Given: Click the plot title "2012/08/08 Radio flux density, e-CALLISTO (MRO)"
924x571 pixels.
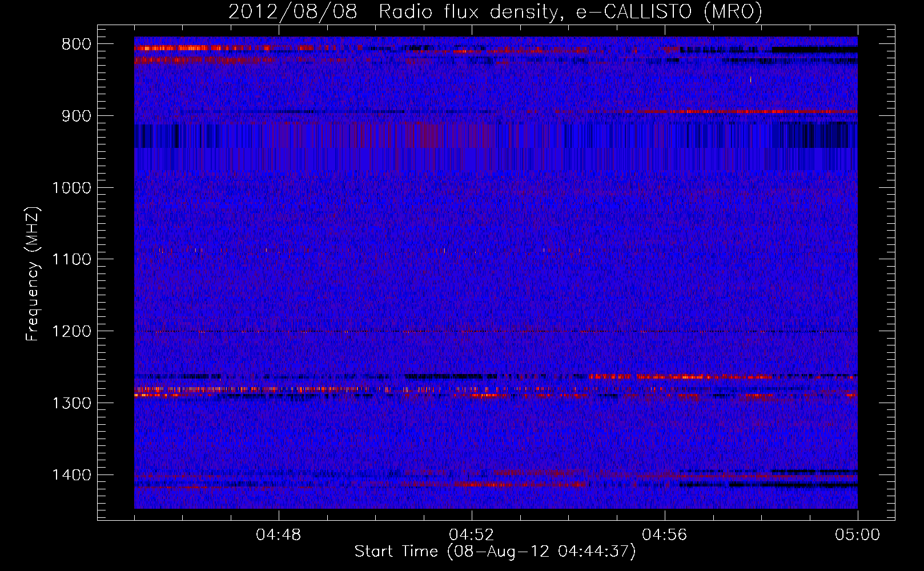Looking at the screenshot, I should coord(495,12).
